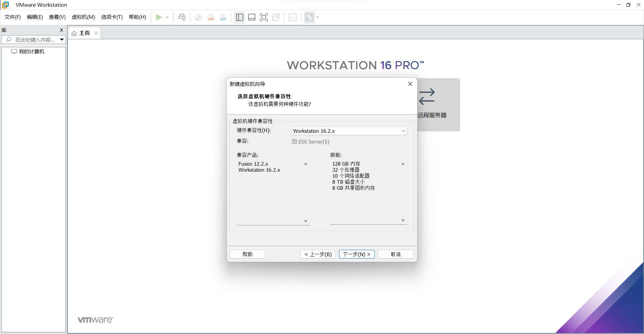
Task: Click the VMware Workstation title bar icon
Action: pos(5,5)
